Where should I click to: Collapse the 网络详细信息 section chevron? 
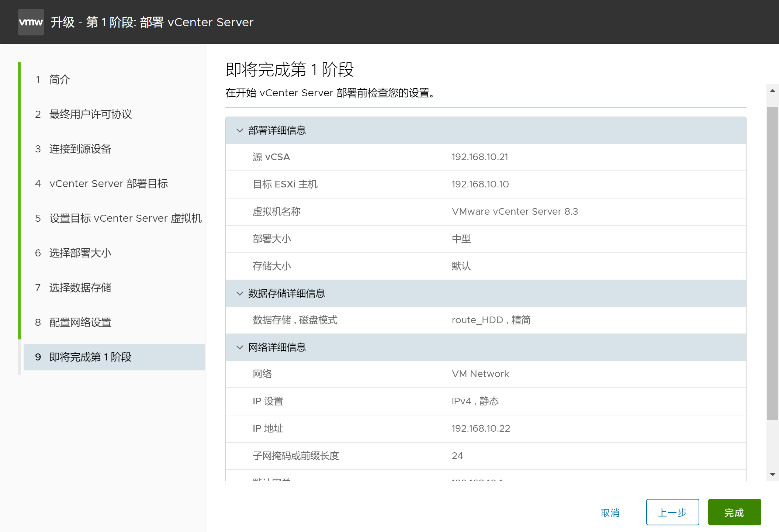point(240,348)
